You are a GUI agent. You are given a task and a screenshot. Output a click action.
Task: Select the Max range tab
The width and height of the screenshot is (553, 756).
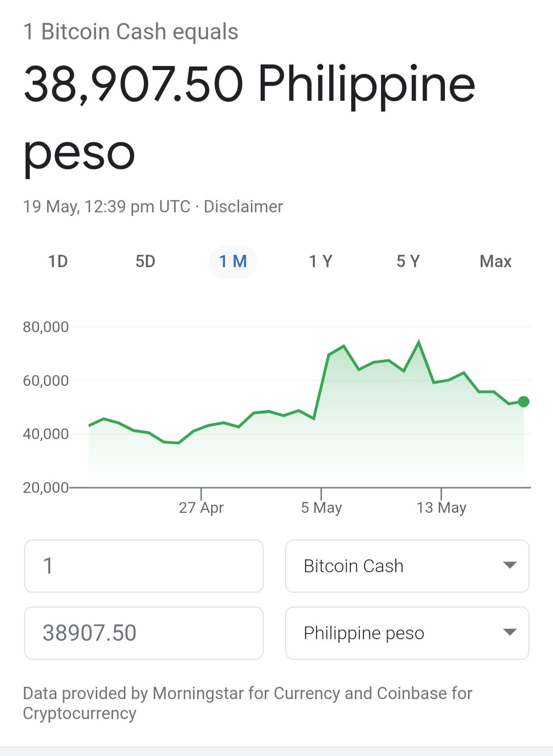[496, 262]
